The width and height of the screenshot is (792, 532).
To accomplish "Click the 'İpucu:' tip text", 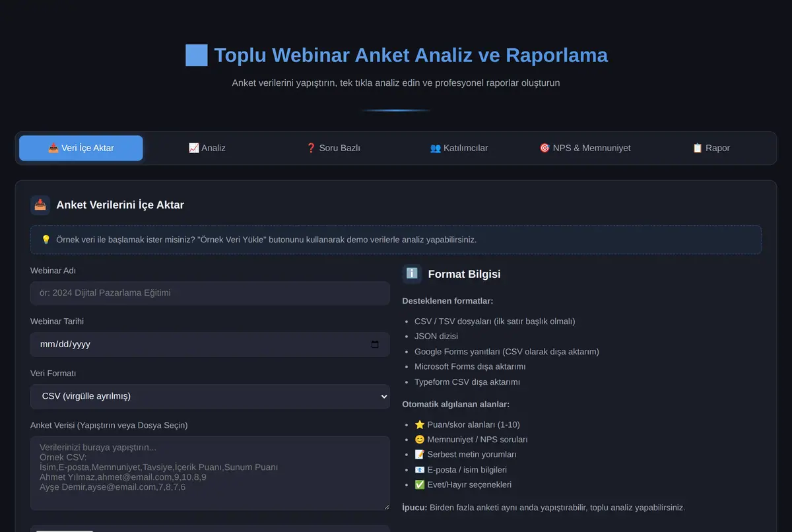I will 544,508.
